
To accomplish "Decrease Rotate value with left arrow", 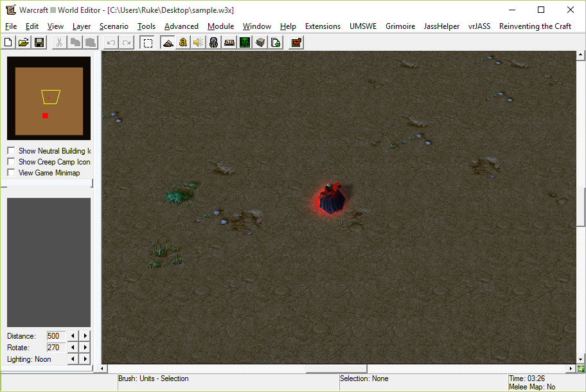I will pyautogui.click(x=73, y=347).
